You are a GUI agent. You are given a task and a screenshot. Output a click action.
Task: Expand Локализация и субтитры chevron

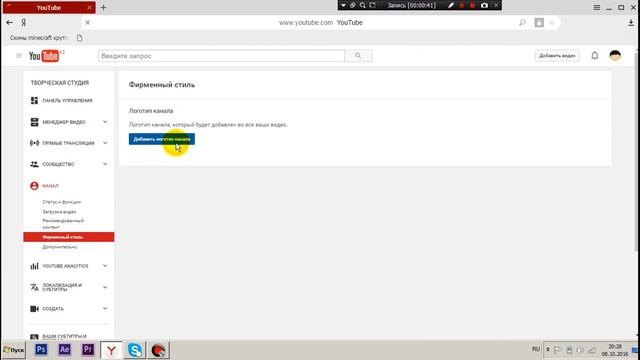coord(105,287)
